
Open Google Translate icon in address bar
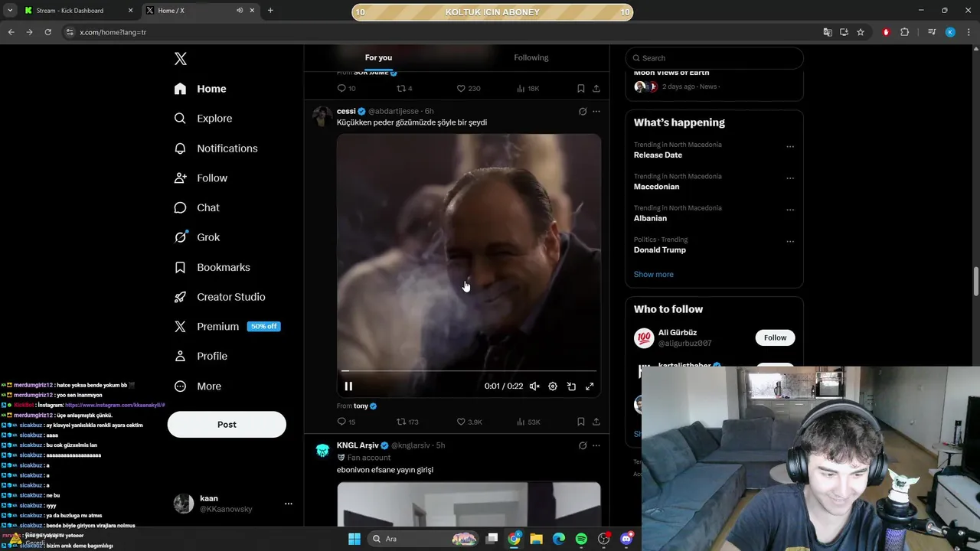click(828, 32)
